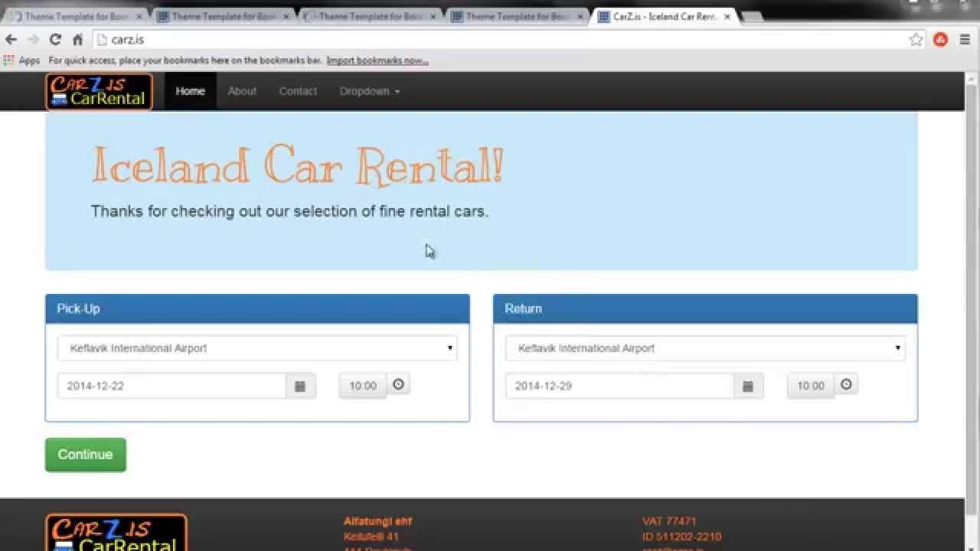Click the browser Back arrow

pos(11,40)
